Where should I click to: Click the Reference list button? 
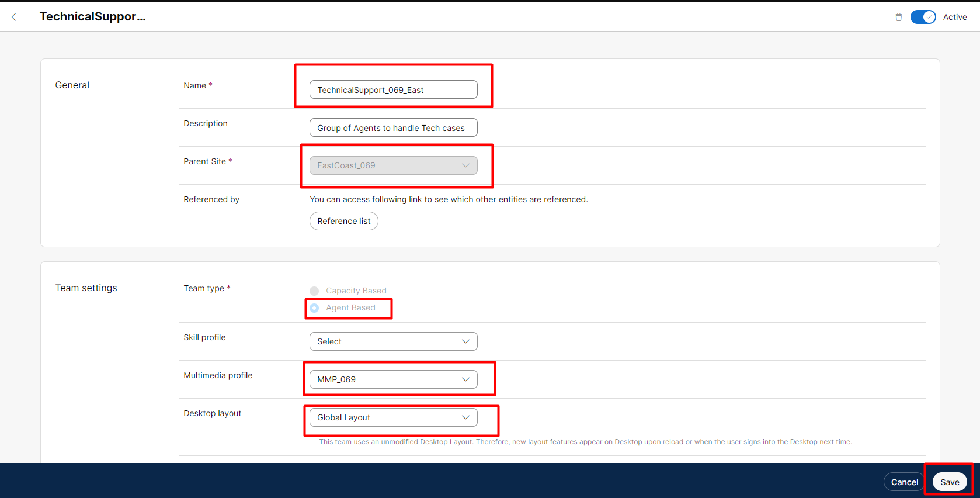[x=343, y=221]
